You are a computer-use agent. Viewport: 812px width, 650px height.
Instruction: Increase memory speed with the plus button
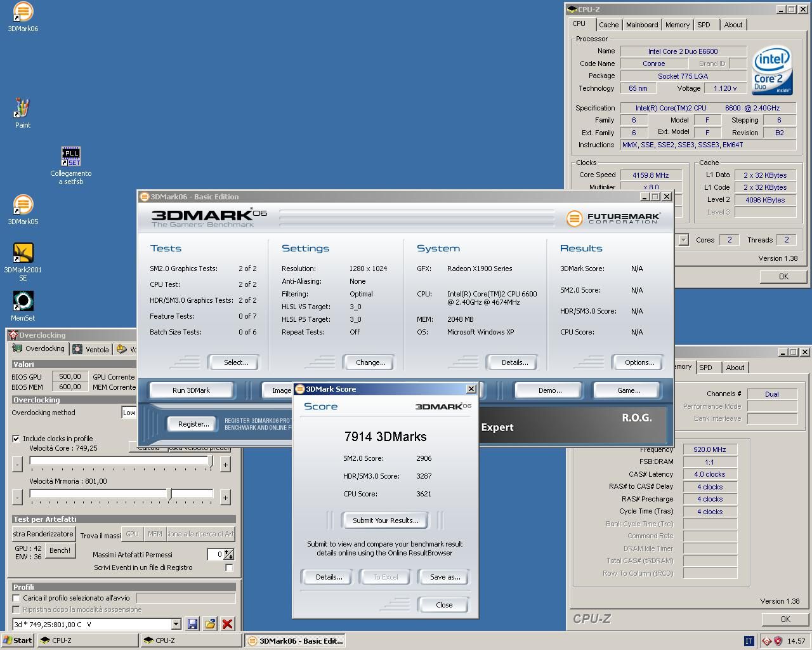click(x=225, y=497)
